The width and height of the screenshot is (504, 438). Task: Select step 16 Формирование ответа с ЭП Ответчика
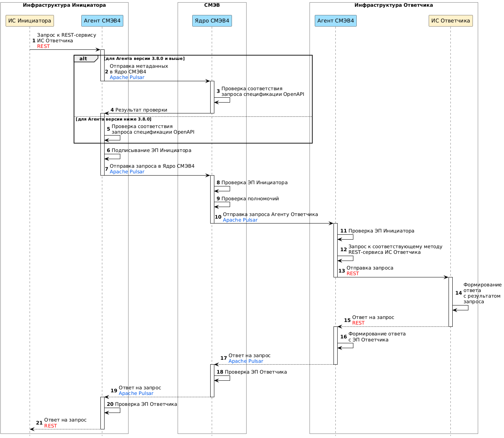click(377, 337)
